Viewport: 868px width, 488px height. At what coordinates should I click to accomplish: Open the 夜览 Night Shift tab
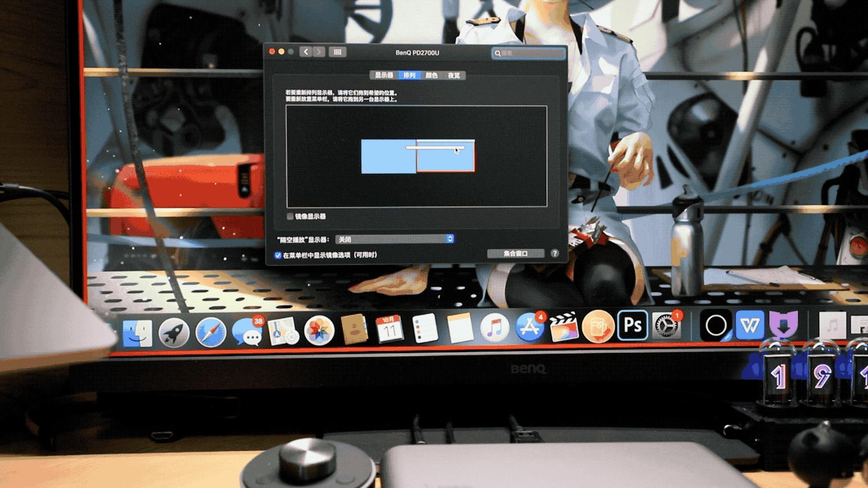click(454, 75)
